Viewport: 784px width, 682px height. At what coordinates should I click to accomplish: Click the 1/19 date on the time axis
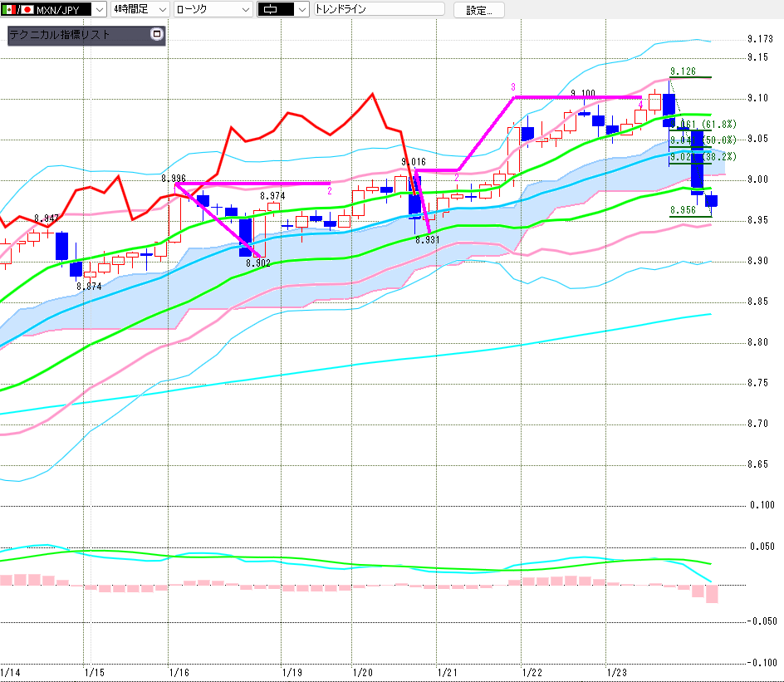tap(291, 671)
